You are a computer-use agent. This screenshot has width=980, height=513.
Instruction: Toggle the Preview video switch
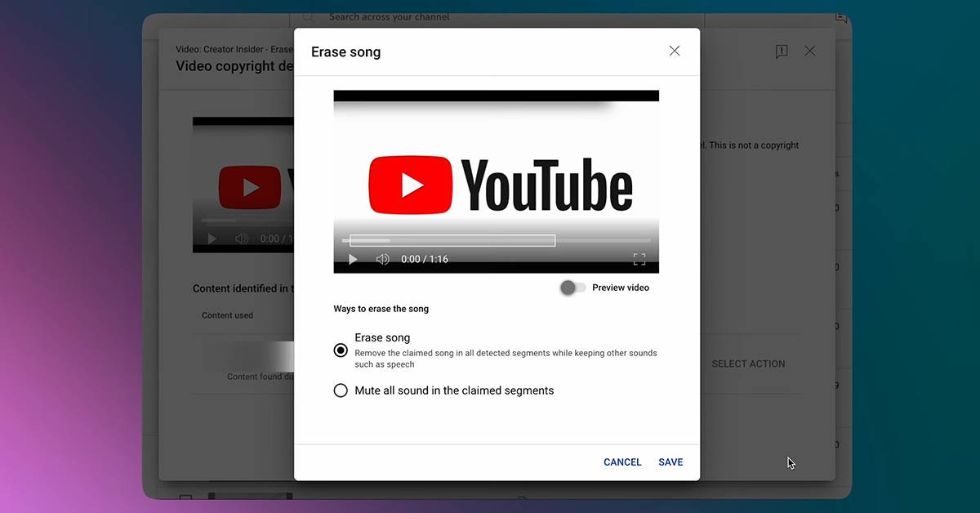572,288
